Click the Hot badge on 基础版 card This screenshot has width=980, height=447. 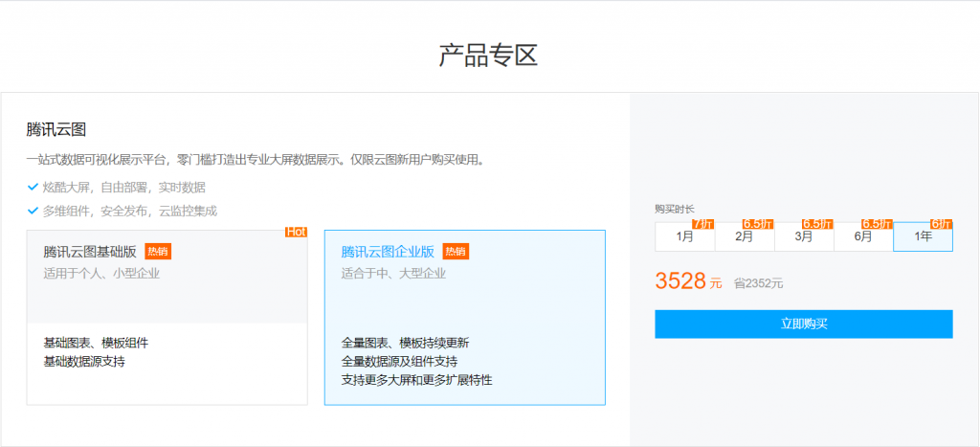pyautogui.click(x=297, y=232)
